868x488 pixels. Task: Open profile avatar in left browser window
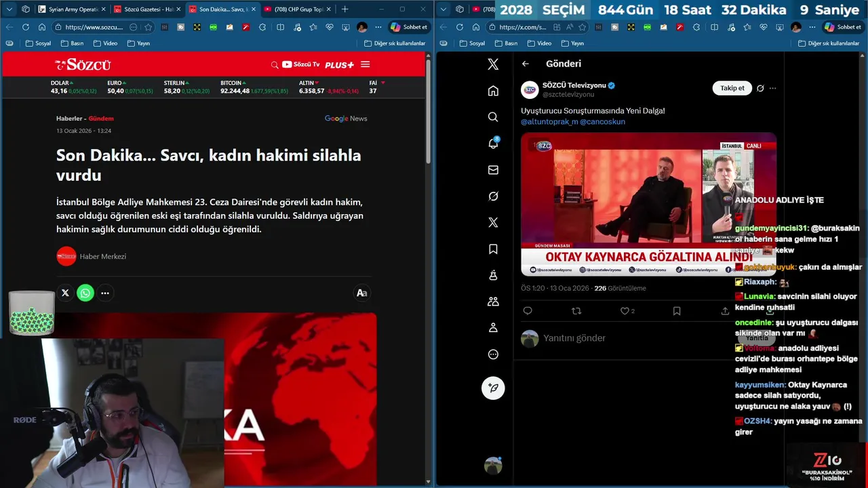click(362, 27)
